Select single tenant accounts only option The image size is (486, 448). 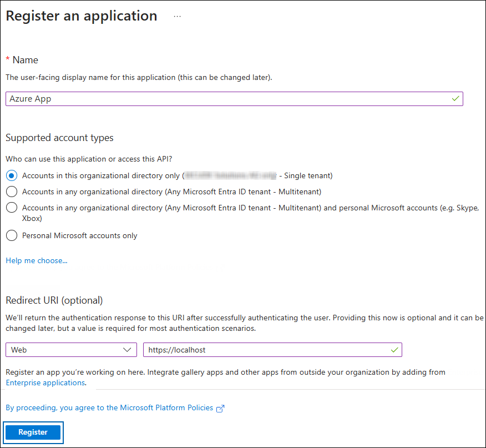pos(11,175)
